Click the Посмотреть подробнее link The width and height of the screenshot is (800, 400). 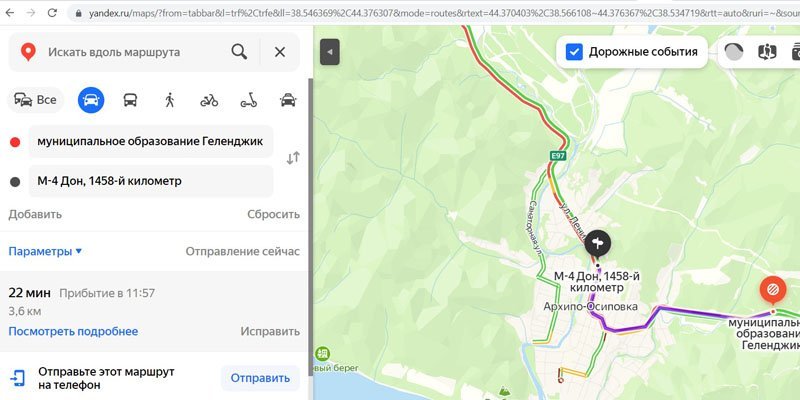coord(73,332)
